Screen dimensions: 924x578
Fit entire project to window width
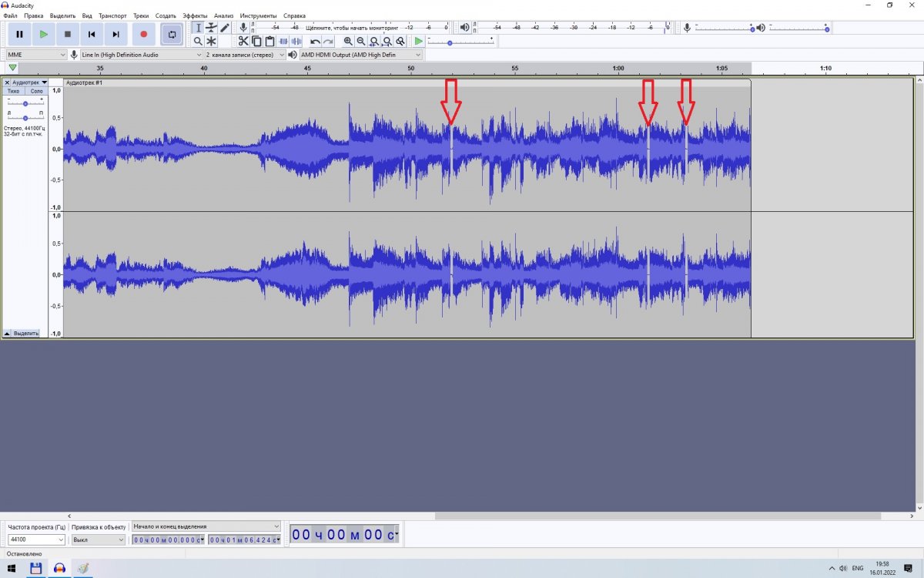(x=387, y=41)
